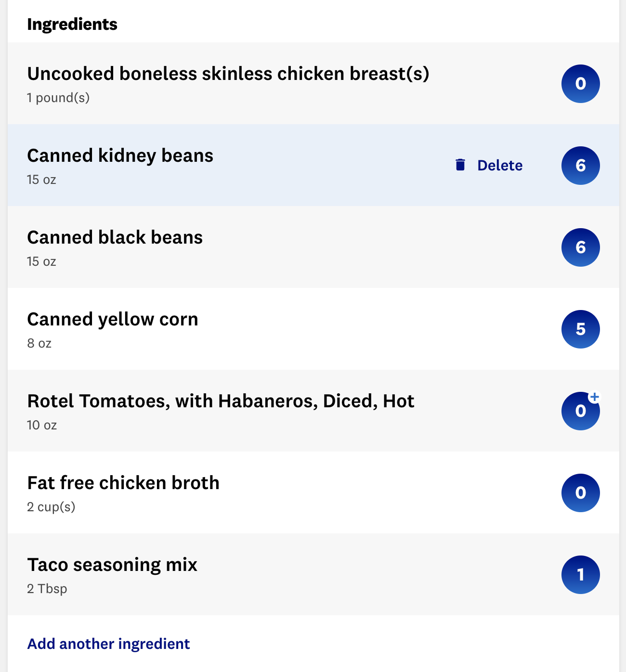The image size is (626, 672).
Task: Select Rotel Tomatoes with Habaneros ingredient
Action: (313, 411)
